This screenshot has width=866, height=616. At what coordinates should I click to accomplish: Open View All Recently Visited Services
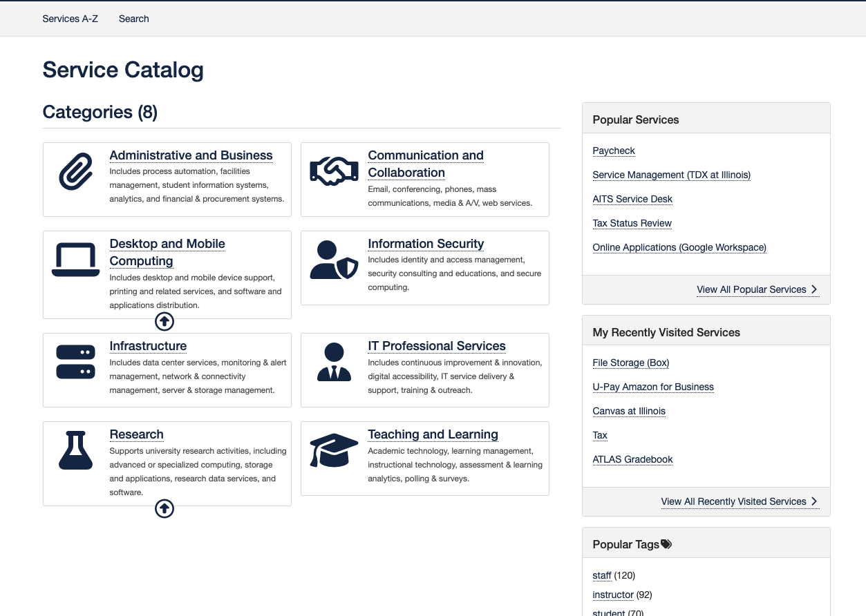point(740,501)
